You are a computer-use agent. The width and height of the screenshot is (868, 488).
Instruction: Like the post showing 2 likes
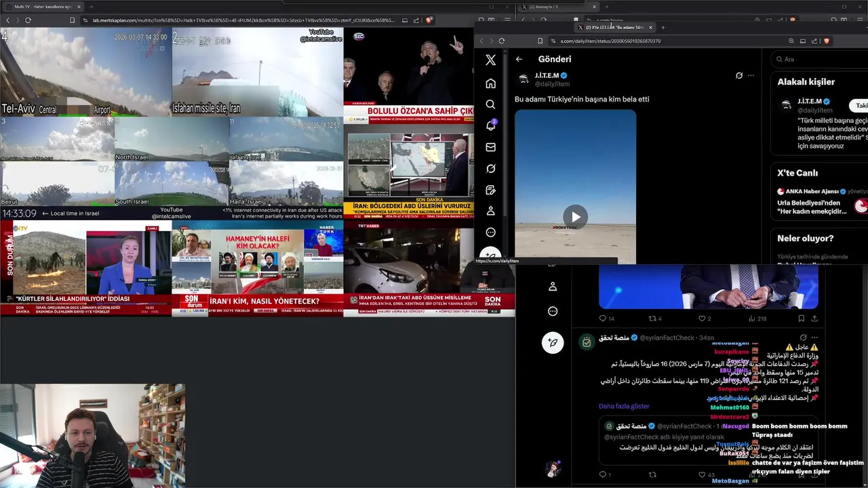pos(703,319)
